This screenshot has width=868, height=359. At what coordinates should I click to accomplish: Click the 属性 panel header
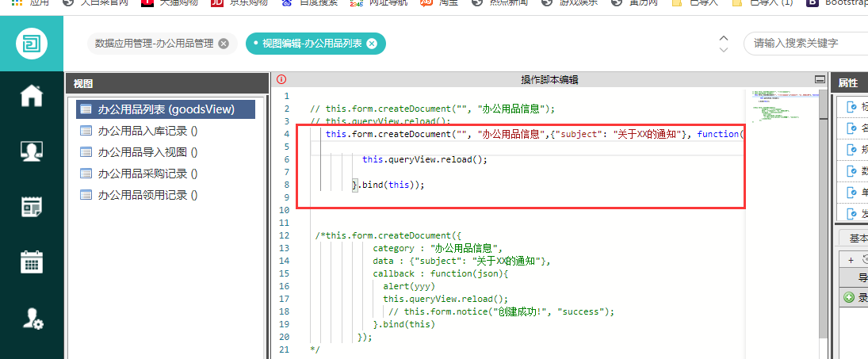pos(850,83)
